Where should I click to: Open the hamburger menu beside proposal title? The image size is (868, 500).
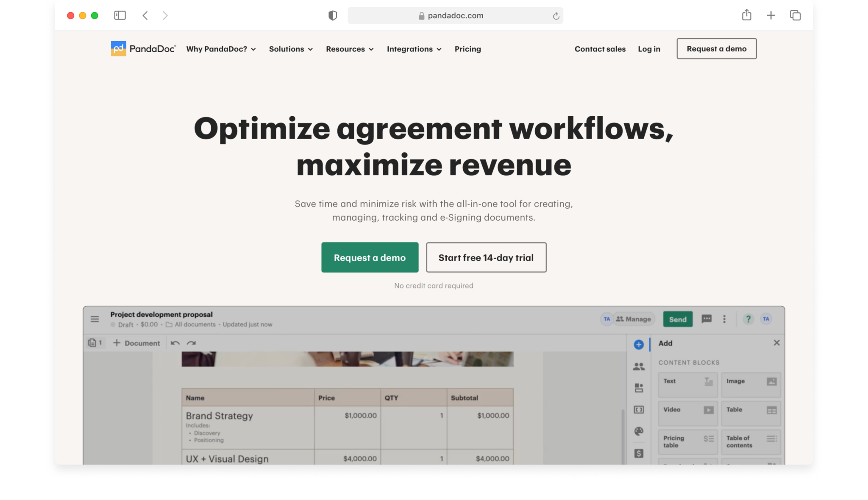pyautogui.click(x=95, y=319)
